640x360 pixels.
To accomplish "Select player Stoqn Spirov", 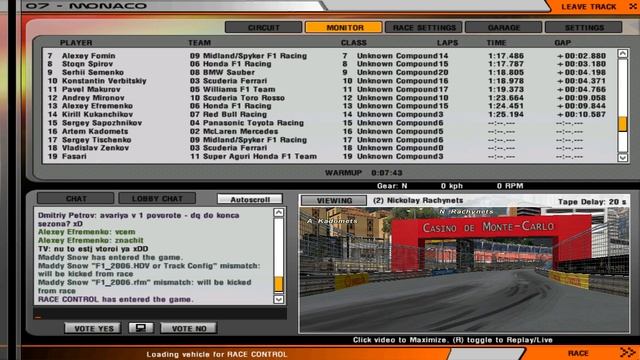I will point(87,64).
